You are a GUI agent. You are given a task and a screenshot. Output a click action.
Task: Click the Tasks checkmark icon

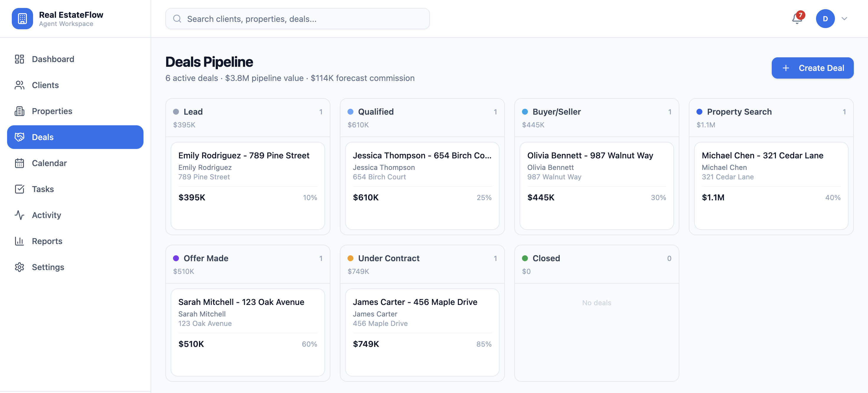tap(19, 189)
